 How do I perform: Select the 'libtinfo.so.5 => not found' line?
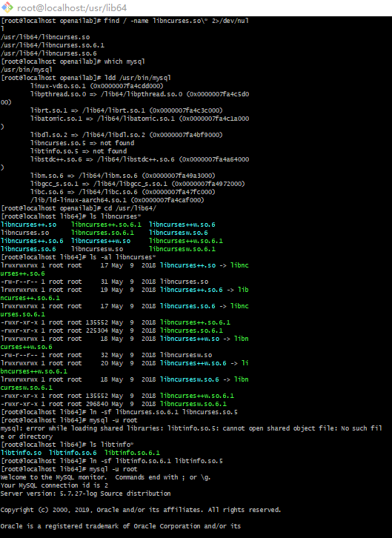click(79, 151)
